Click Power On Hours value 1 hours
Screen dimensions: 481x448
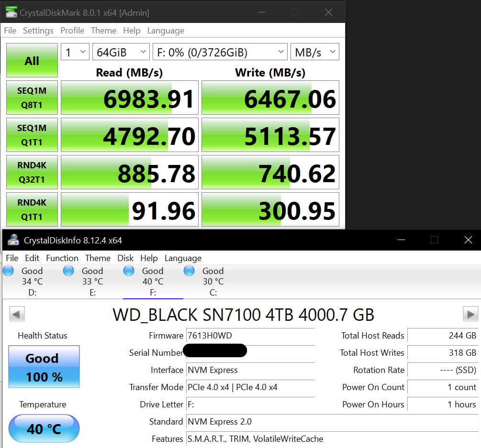[443, 404]
